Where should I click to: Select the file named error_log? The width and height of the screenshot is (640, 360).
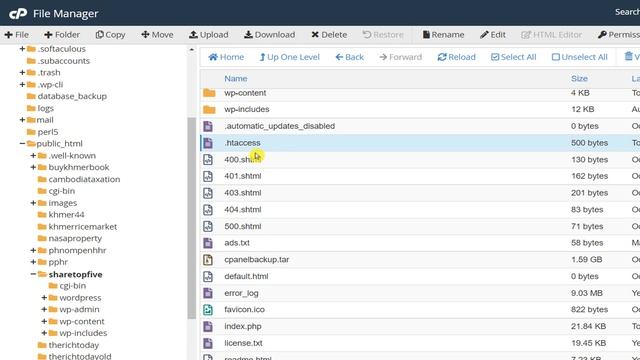click(x=241, y=293)
